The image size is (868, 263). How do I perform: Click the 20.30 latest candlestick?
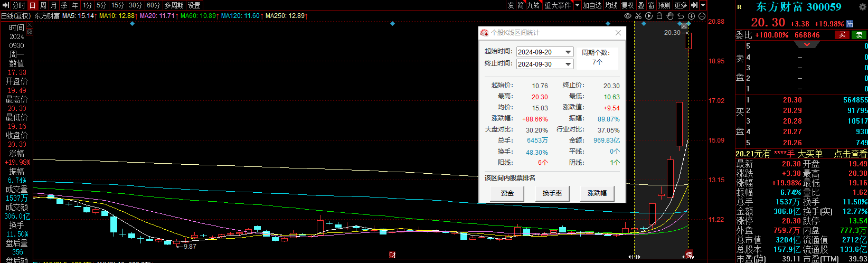[x=688, y=41]
